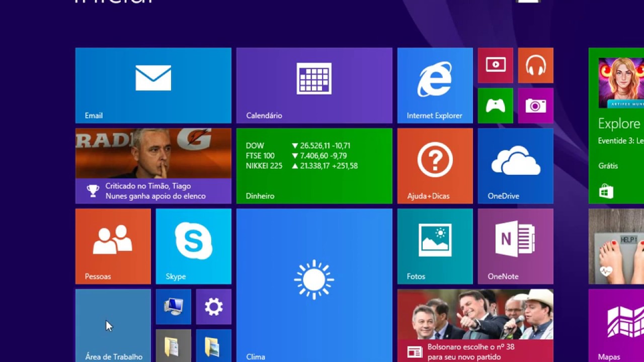The image size is (644, 362).
Task: Open the Ajuda+Dicas help tile
Action: coord(435,166)
